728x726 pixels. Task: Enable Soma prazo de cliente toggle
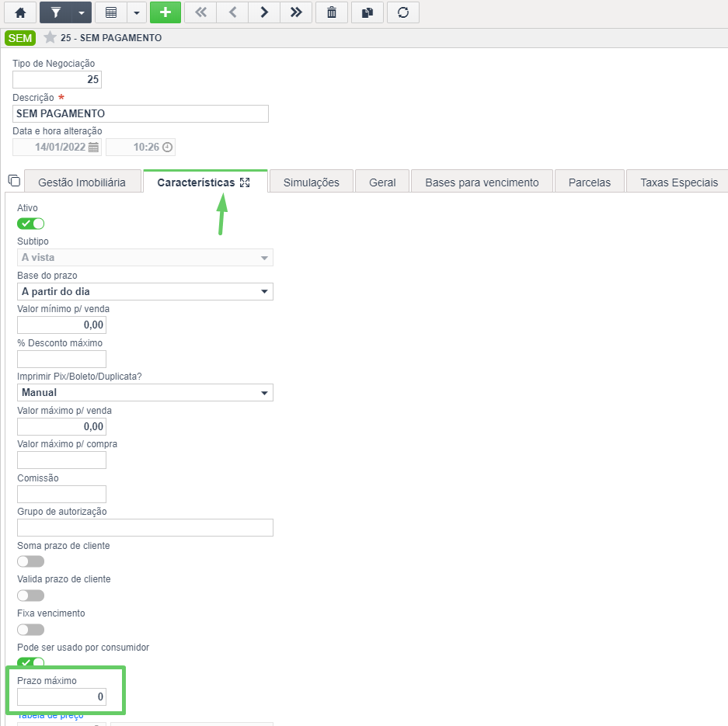point(30,561)
